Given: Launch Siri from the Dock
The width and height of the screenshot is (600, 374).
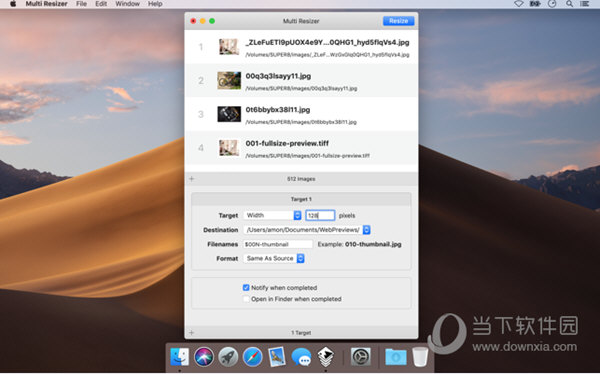Looking at the screenshot, I should (204, 357).
